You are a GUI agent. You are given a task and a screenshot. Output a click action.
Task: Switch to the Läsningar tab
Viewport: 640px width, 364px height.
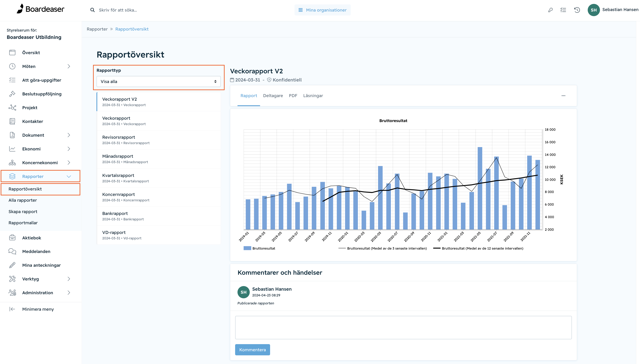(x=313, y=96)
